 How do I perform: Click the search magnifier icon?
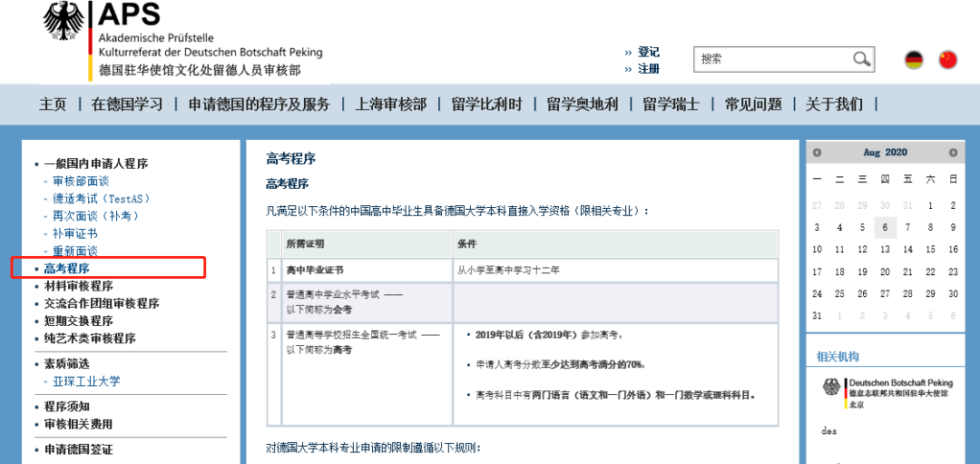tap(862, 59)
